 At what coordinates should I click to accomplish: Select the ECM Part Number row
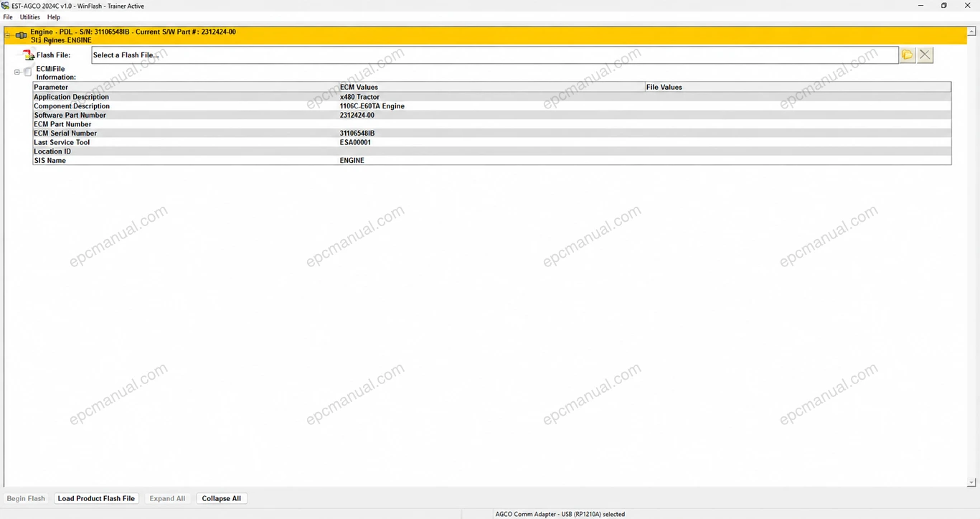[x=492, y=124]
